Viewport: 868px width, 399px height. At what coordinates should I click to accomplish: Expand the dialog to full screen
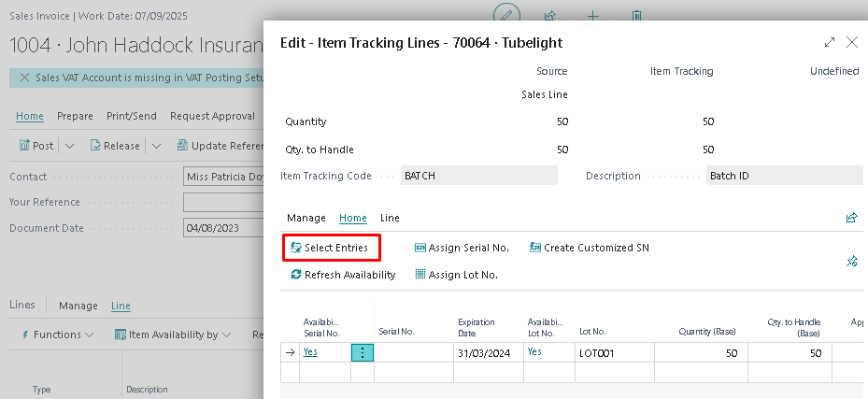click(x=830, y=43)
